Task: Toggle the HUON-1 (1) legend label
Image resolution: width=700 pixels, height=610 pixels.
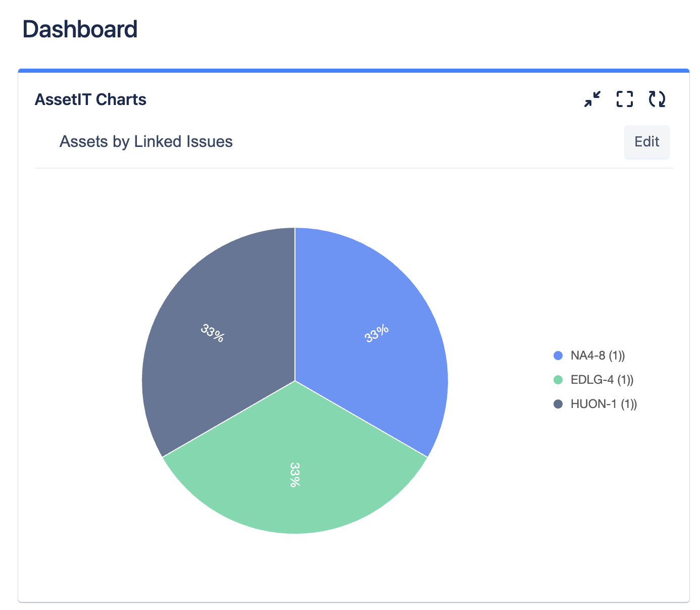Action: pos(604,404)
